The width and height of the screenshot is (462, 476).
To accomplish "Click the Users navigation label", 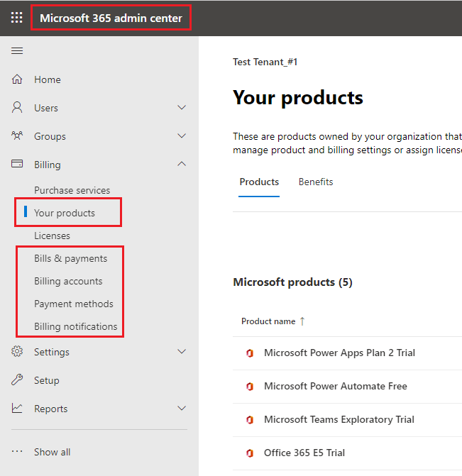I will coord(46,108).
